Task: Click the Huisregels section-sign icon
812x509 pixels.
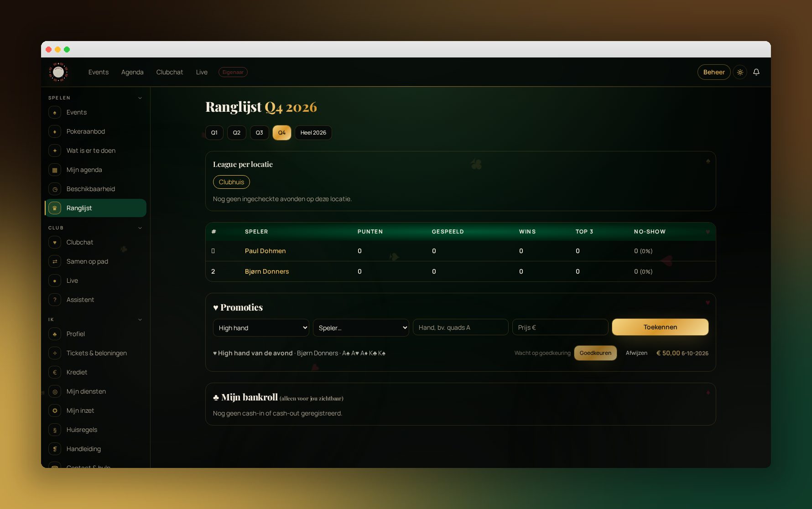Action: [55, 430]
